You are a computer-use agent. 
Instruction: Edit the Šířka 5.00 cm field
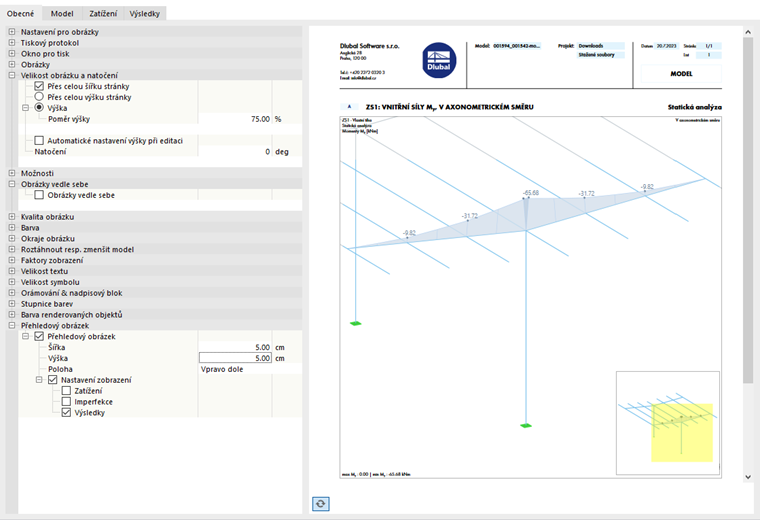point(235,347)
